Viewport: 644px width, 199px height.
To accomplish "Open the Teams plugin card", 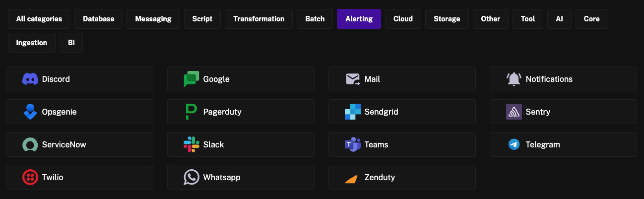I will [402, 144].
